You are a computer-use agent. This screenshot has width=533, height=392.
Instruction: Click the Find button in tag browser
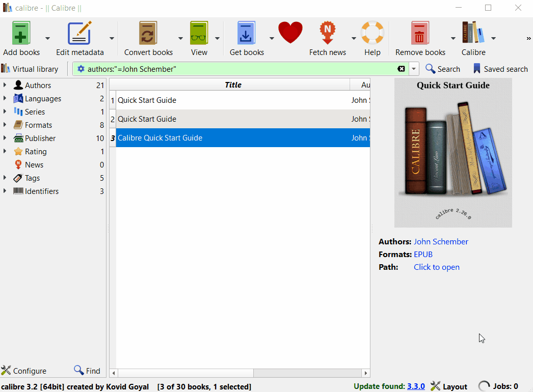pos(87,371)
